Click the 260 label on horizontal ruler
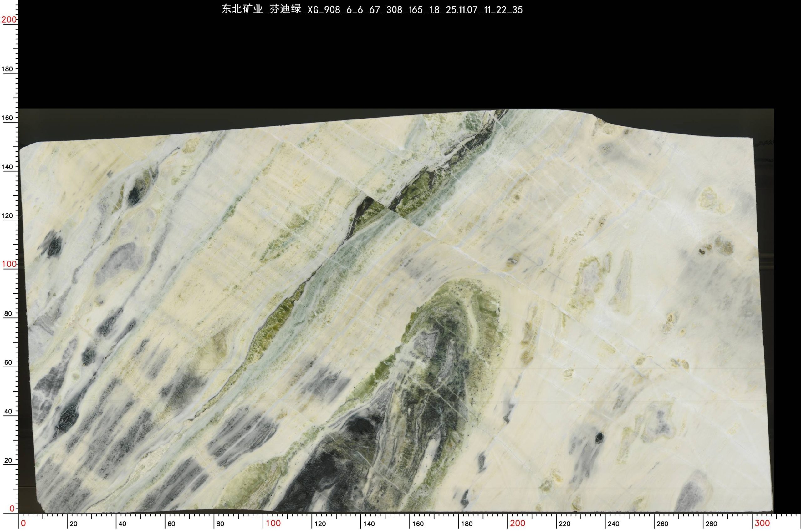 (662, 524)
